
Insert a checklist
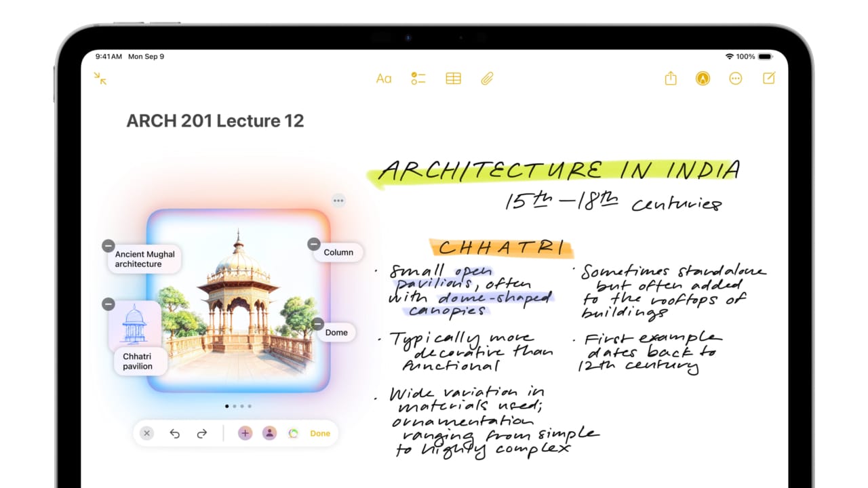click(418, 79)
